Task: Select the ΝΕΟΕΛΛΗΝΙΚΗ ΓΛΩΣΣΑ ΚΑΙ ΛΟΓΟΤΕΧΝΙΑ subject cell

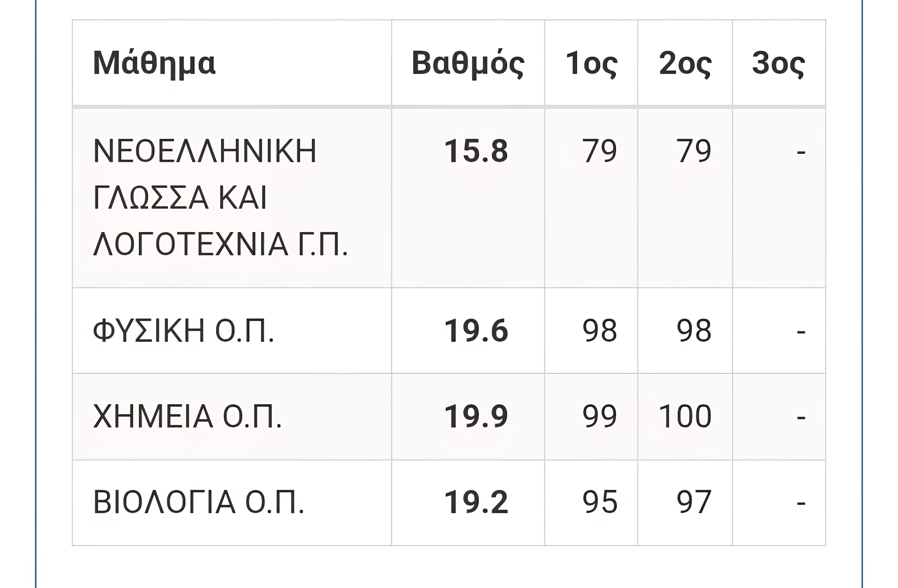Action: [220, 198]
